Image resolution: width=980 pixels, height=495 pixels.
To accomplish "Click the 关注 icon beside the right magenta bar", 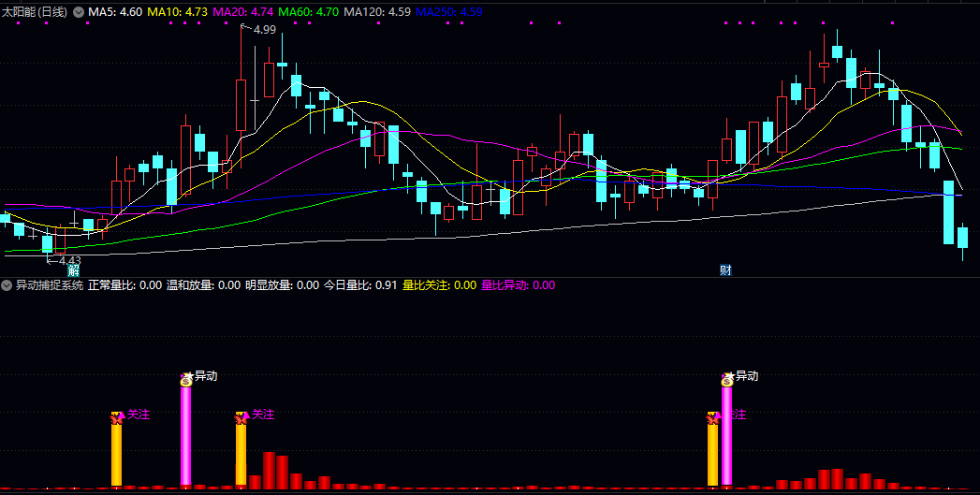I will [x=713, y=418].
